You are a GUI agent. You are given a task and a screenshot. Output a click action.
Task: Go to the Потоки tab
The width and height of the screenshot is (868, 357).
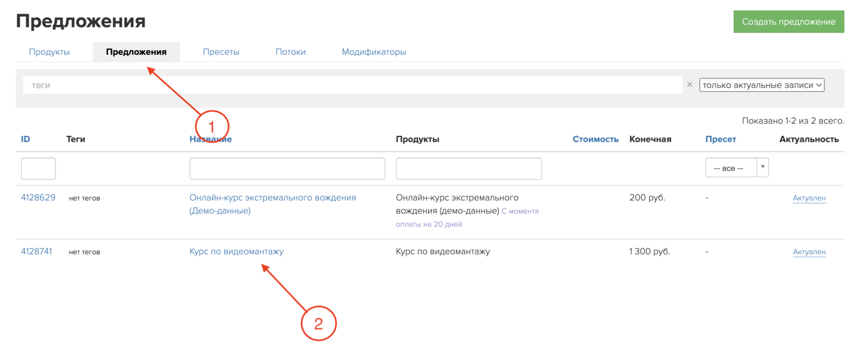[x=290, y=52]
